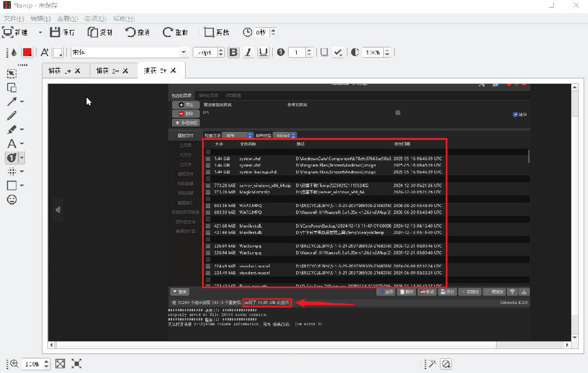Click the fill color droplet icon
Image resolution: width=588 pixels, height=373 pixels.
14,52
